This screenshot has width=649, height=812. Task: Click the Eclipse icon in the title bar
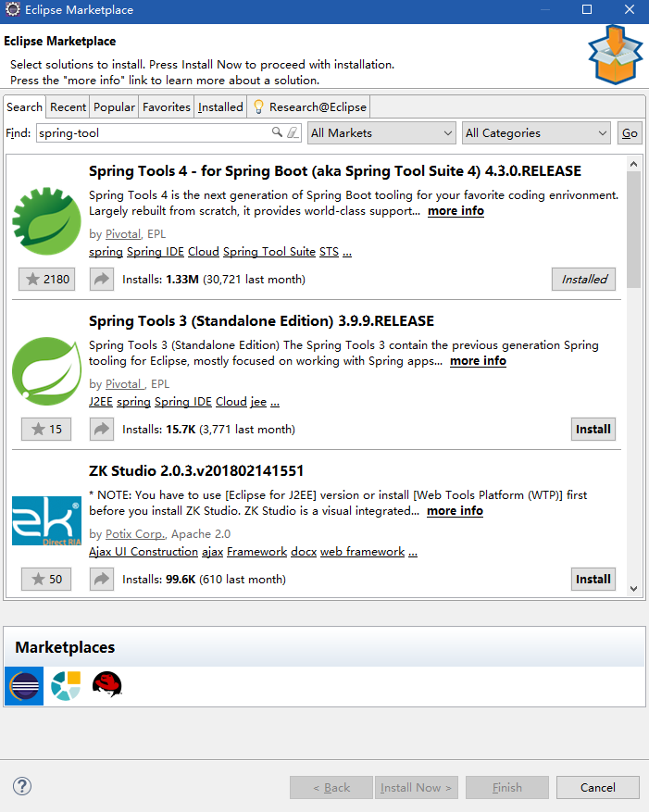tap(12, 9)
